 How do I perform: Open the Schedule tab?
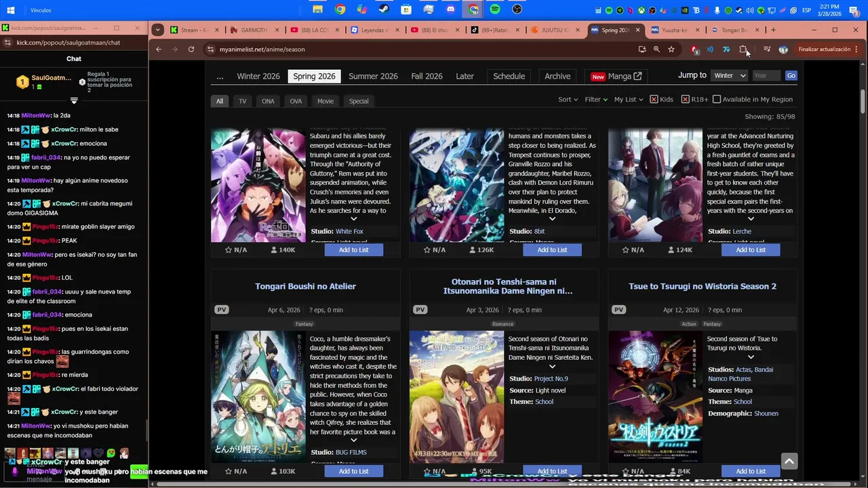pos(509,77)
